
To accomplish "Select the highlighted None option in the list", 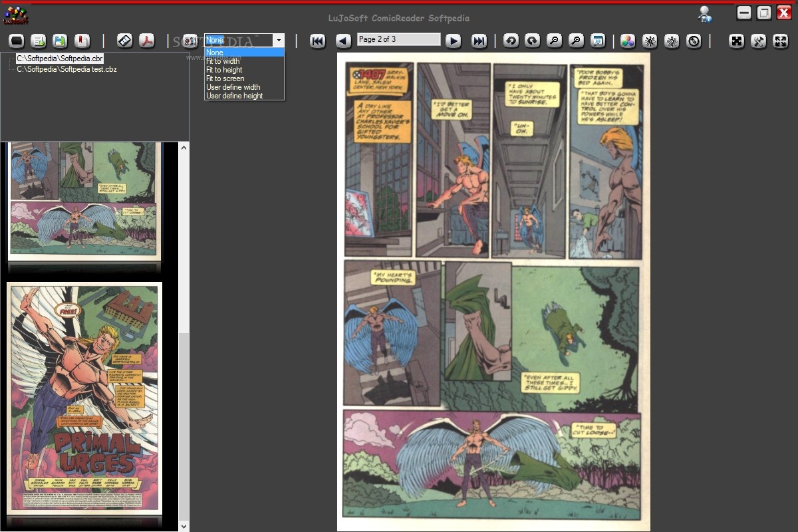I will point(244,53).
